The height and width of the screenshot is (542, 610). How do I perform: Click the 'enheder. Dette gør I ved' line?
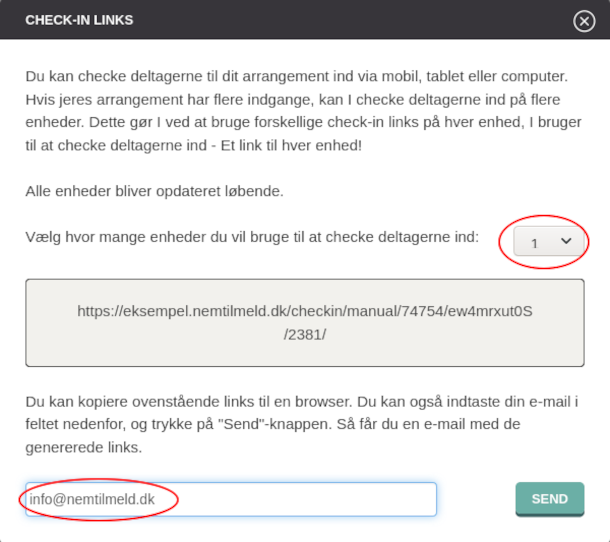coord(303,123)
